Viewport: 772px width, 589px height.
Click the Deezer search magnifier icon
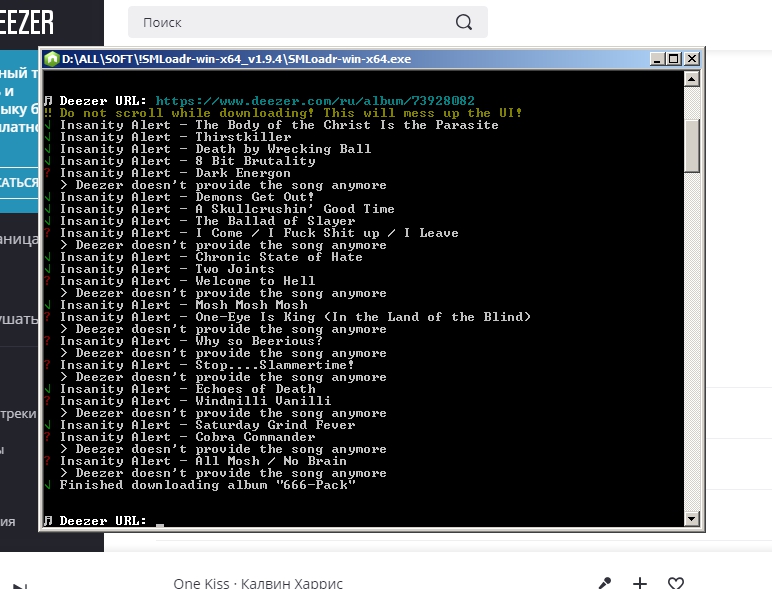tap(463, 22)
